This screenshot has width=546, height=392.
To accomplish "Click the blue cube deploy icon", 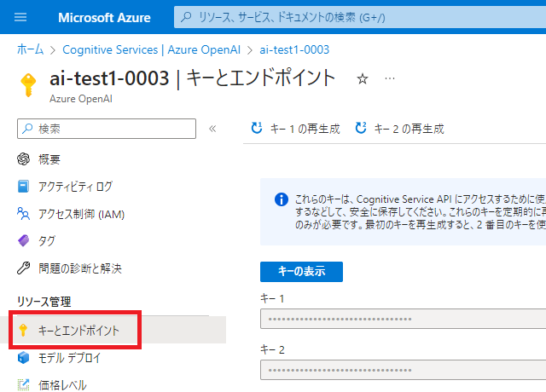I will coord(23,357).
